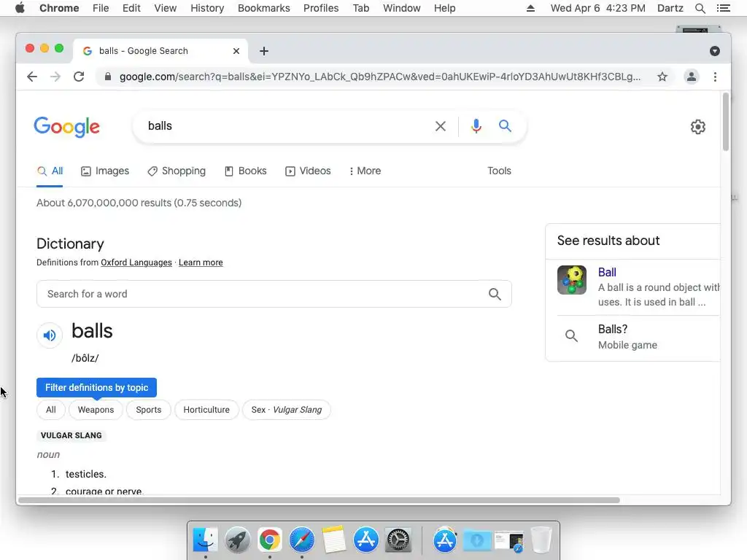Submit search with the blue magnifier
The height and width of the screenshot is (560, 747).
tap(505, 125)
